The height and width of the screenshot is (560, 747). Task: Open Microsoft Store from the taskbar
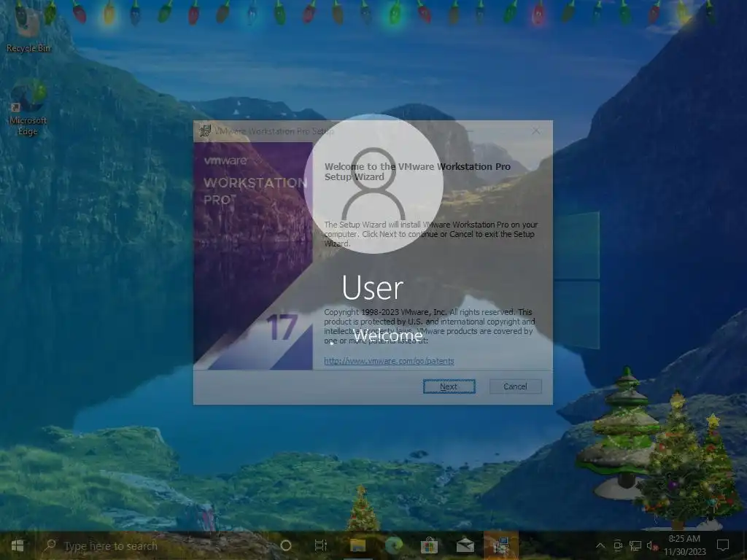(429, 545)
